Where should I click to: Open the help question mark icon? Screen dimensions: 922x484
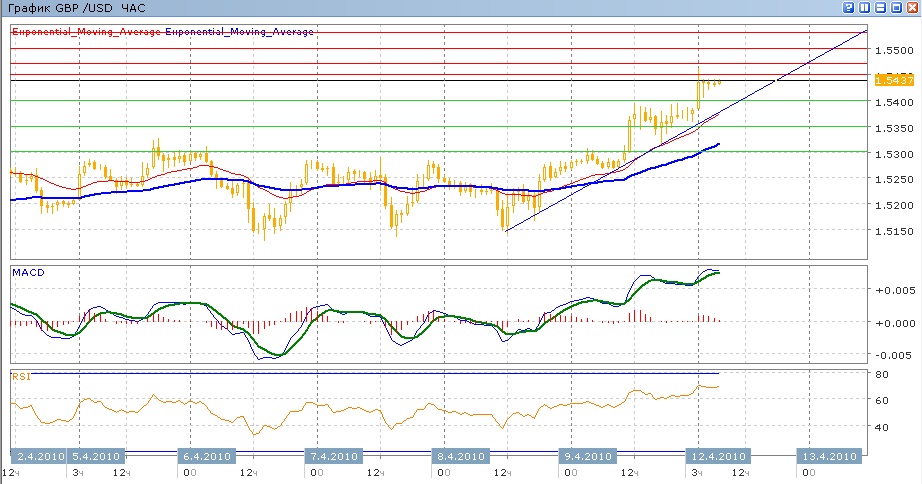coord(849,8)
